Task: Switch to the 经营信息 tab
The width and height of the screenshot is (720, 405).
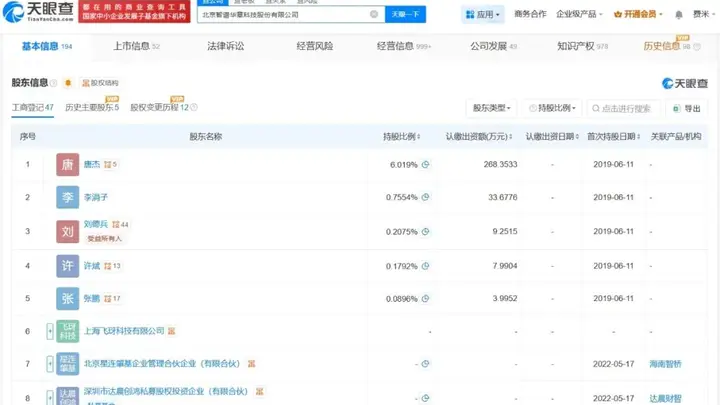Action: click(404, 46)
